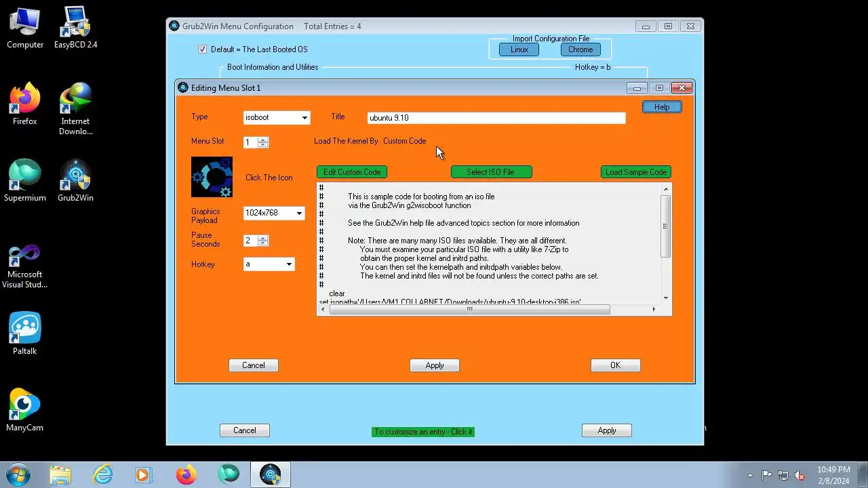Click the Grub2Win Menu Configuration title icon

click(x=174, y=26)
